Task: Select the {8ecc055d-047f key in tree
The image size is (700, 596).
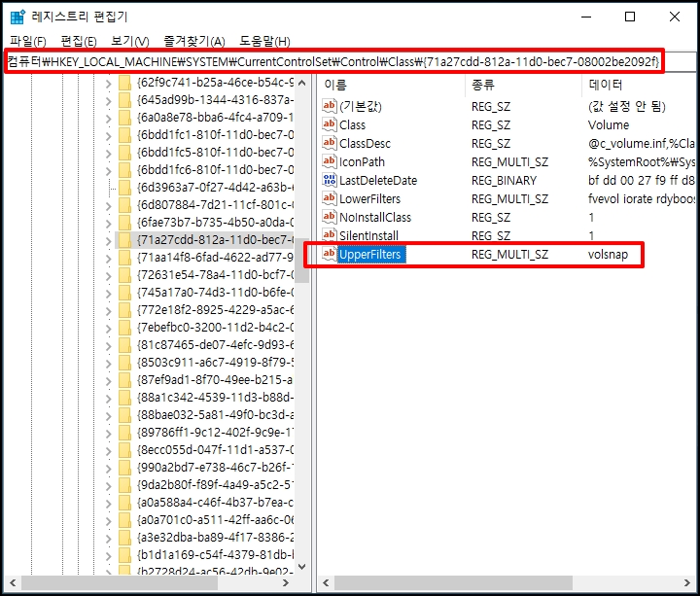Action: tap(215, 450)
